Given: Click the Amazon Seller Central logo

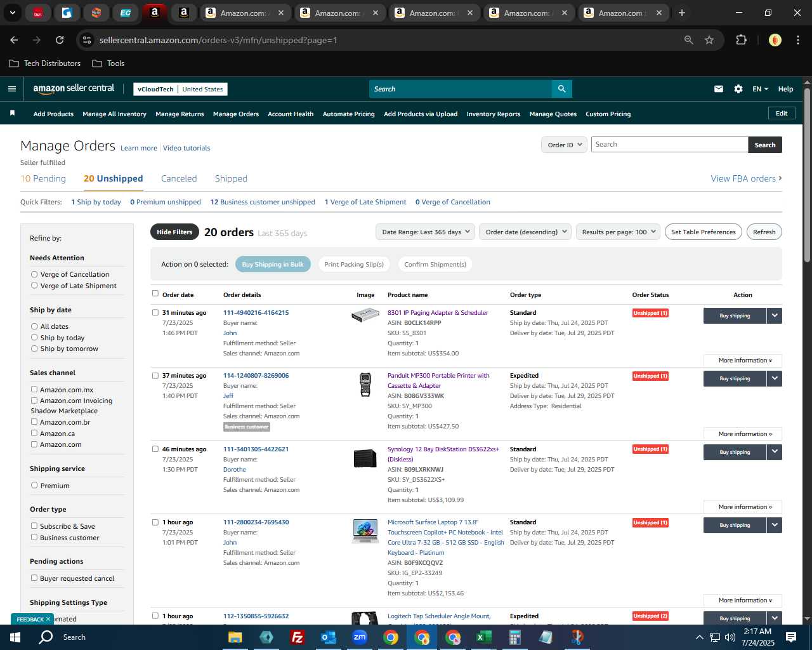Looking at the screenshot, I should click(x=74, y=89).
